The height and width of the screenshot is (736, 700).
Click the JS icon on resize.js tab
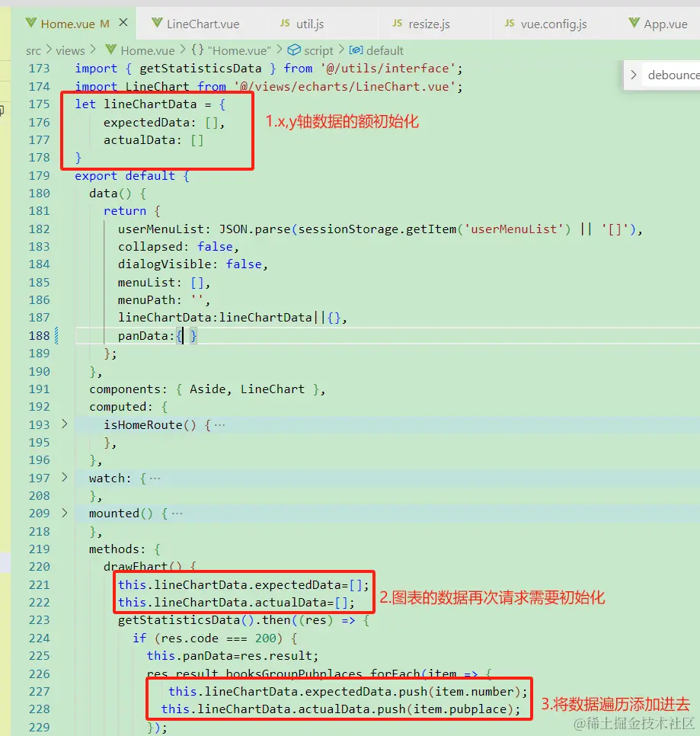398,23
